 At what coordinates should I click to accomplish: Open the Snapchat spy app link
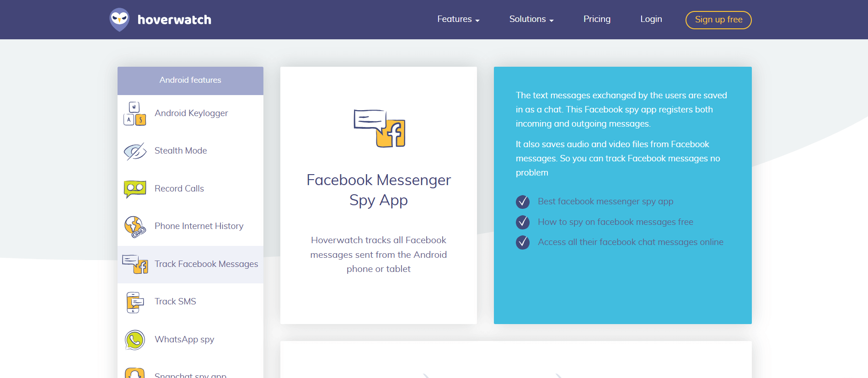pos(190,375)
